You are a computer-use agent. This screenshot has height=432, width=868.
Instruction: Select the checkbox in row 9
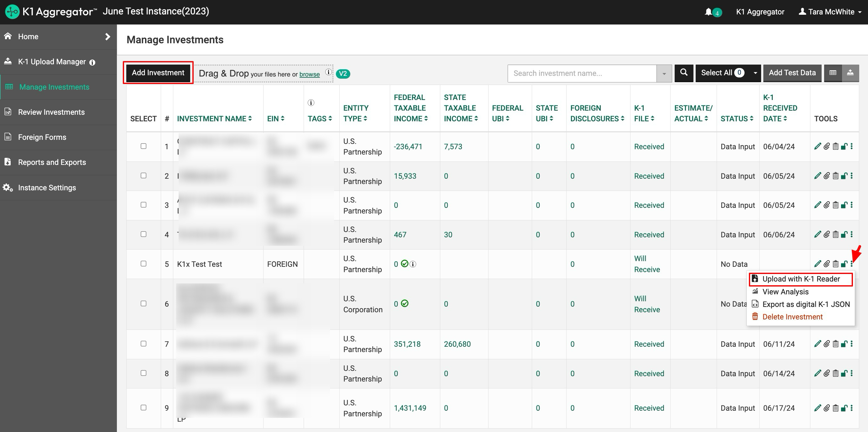(x=144, y=407)
